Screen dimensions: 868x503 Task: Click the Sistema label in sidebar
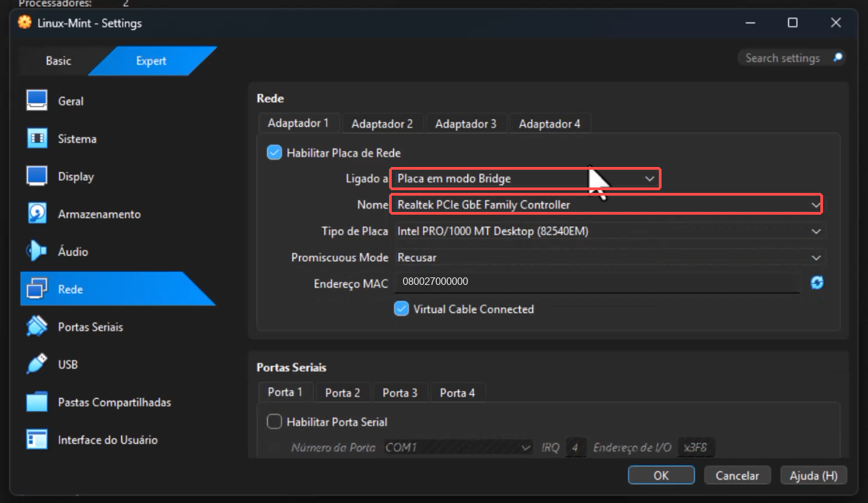click(x=77, y=138)
